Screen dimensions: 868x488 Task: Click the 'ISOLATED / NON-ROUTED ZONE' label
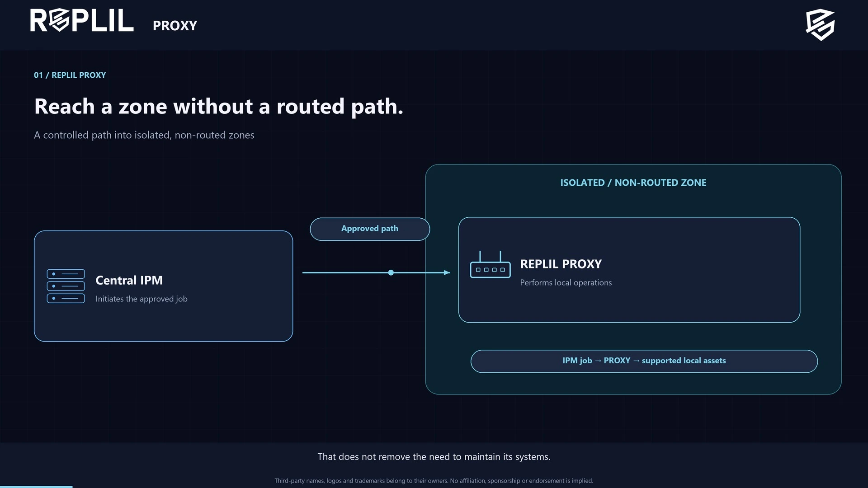pyautogui.click(x=633, y=183)
